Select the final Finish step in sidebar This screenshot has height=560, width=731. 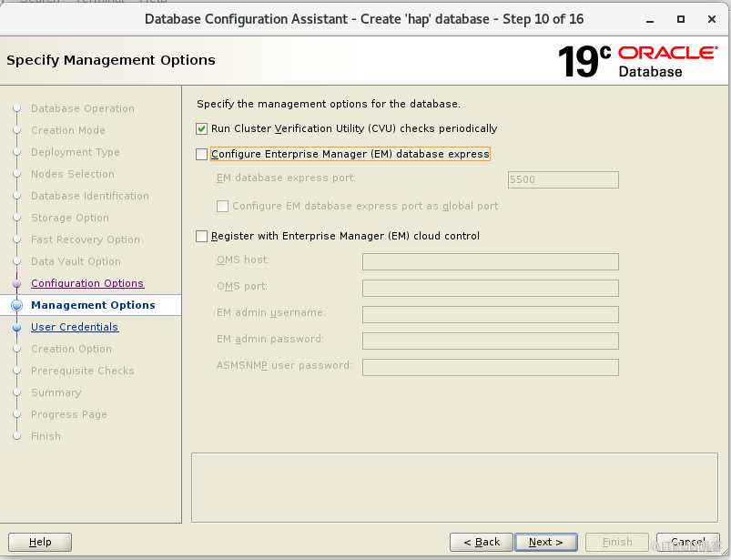(x=46, y=436)
